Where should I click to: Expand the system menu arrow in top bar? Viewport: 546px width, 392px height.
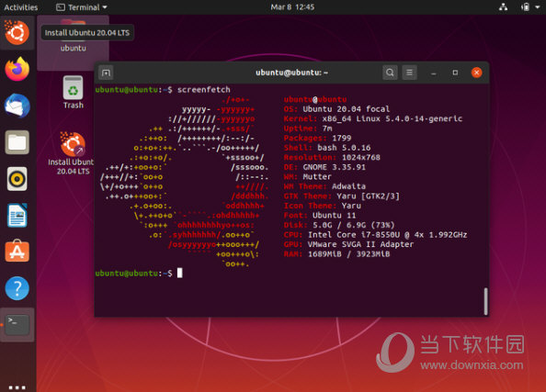pos(538,7)
